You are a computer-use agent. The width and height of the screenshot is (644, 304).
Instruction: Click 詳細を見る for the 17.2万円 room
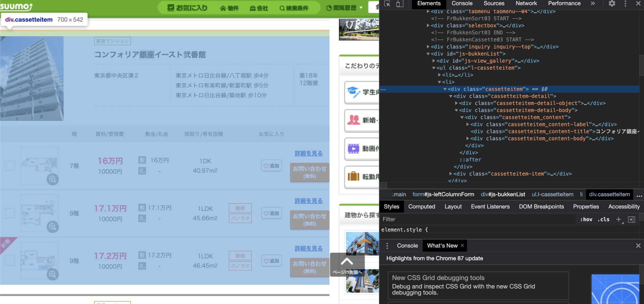click(308, 248)
